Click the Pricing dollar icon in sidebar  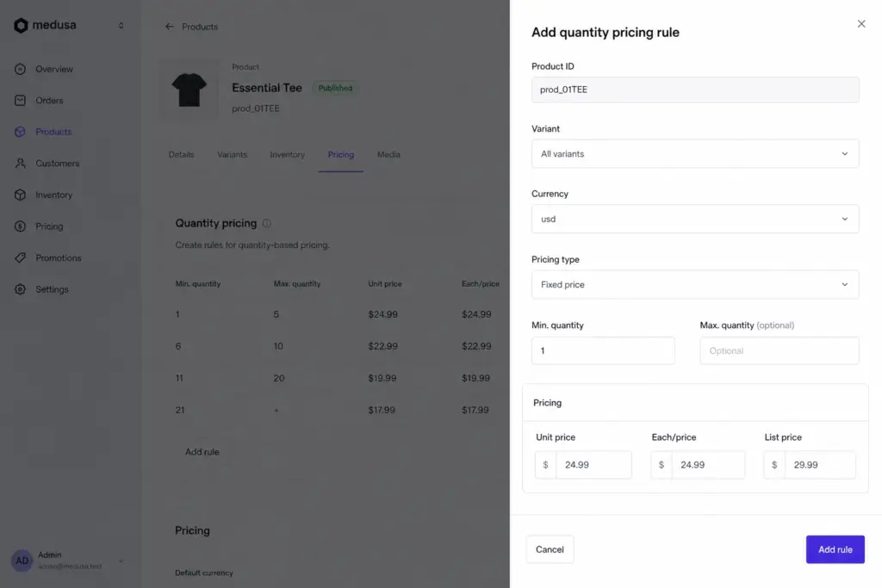(x=21, y=226)
